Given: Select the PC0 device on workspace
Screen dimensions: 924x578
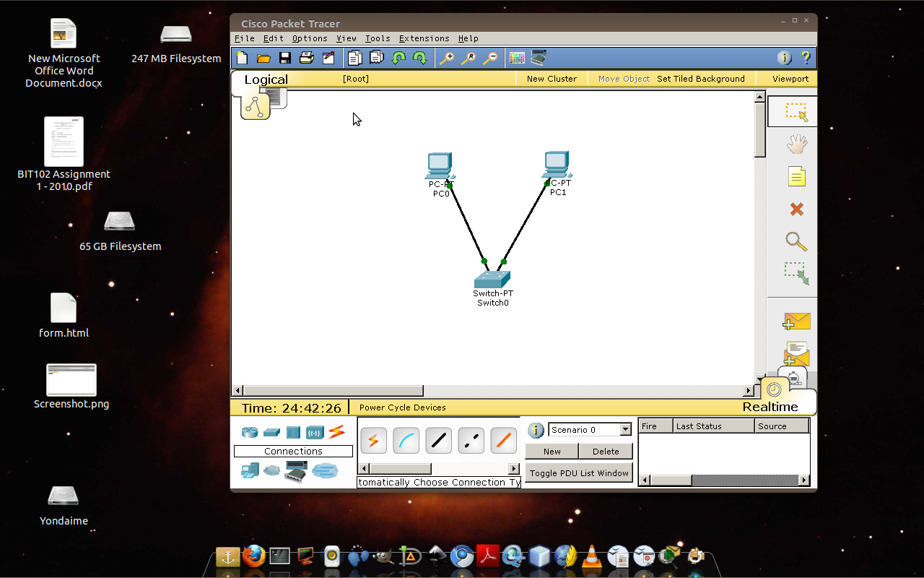Looking at the screenshot, I should (x=439, y=166).
